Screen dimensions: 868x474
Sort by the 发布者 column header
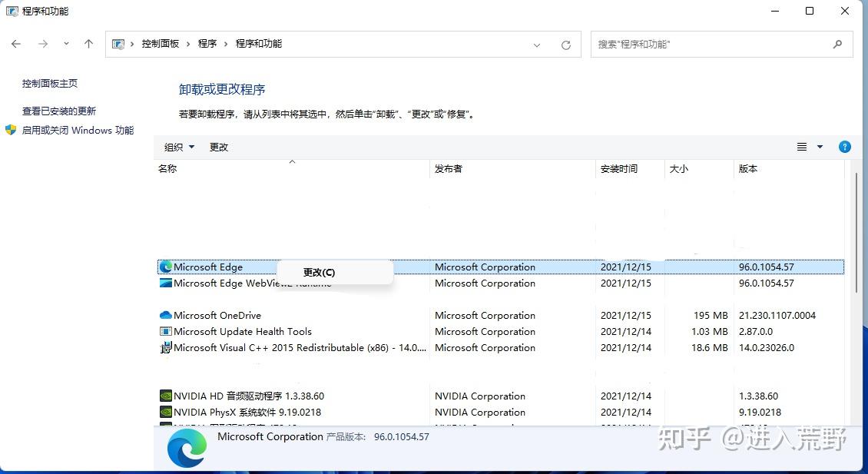tap(512, 169)
